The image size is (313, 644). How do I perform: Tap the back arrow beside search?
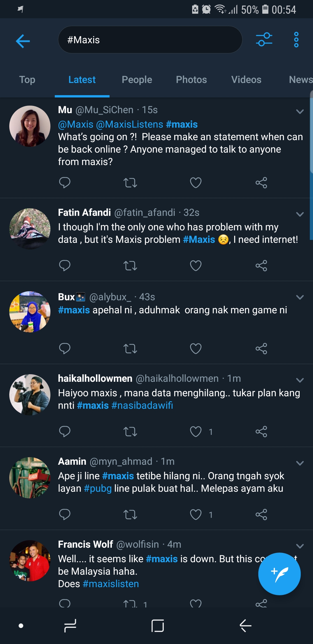coord(23,41)
